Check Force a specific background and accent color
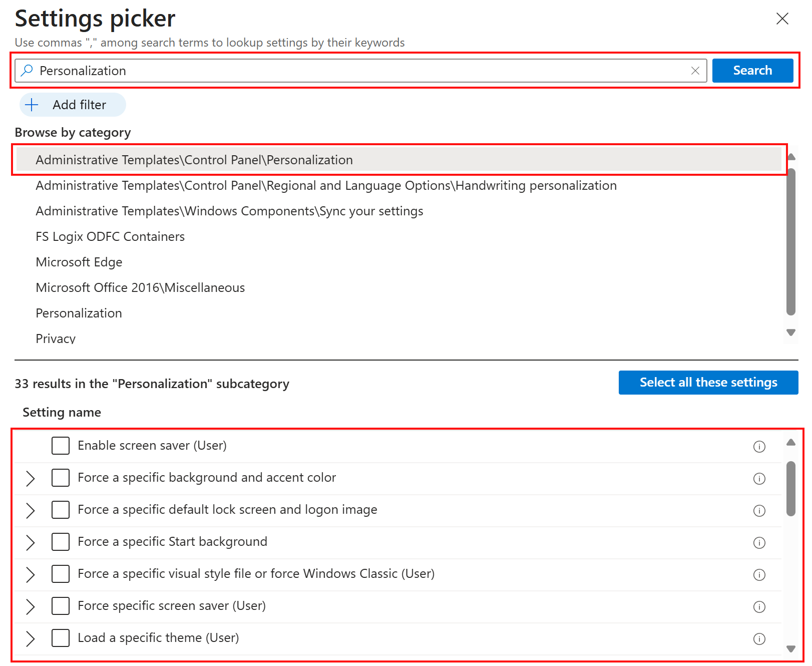 click(61, 477)
